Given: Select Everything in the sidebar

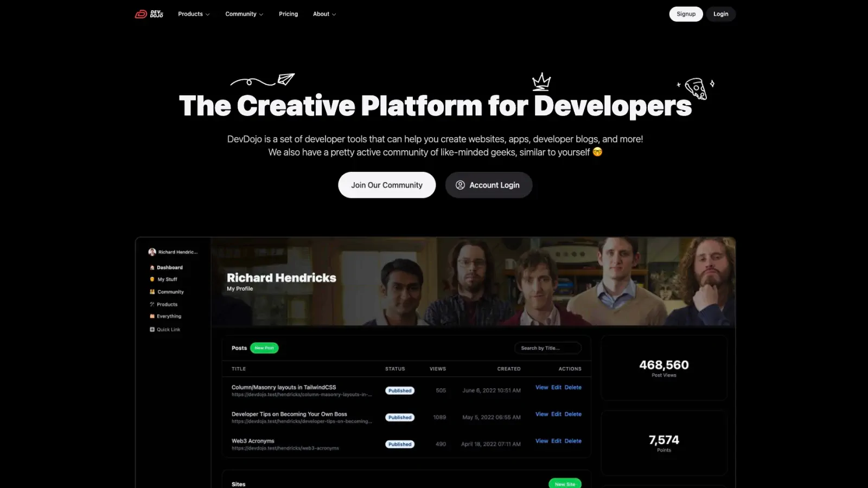Looking at the screenshot, I should pyautogui.click(x=169, y=316).
